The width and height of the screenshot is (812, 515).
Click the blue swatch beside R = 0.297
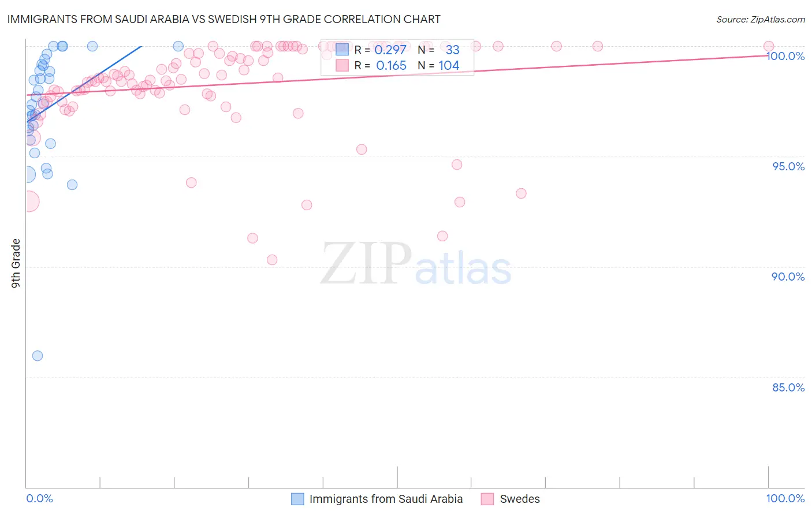click(342, 50)
